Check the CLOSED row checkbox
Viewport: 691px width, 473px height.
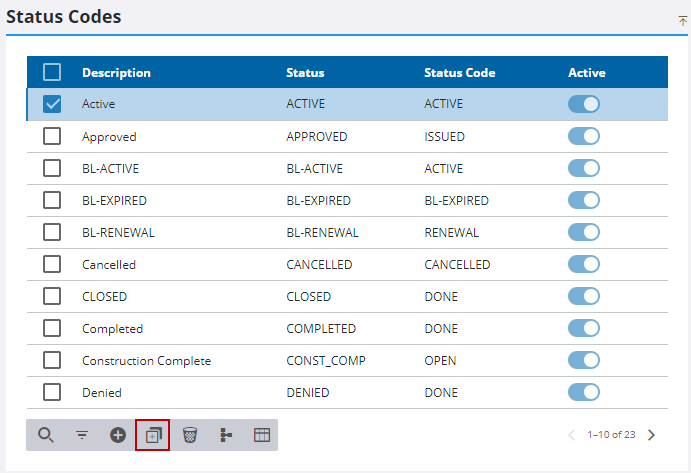[x=52, y=296]
